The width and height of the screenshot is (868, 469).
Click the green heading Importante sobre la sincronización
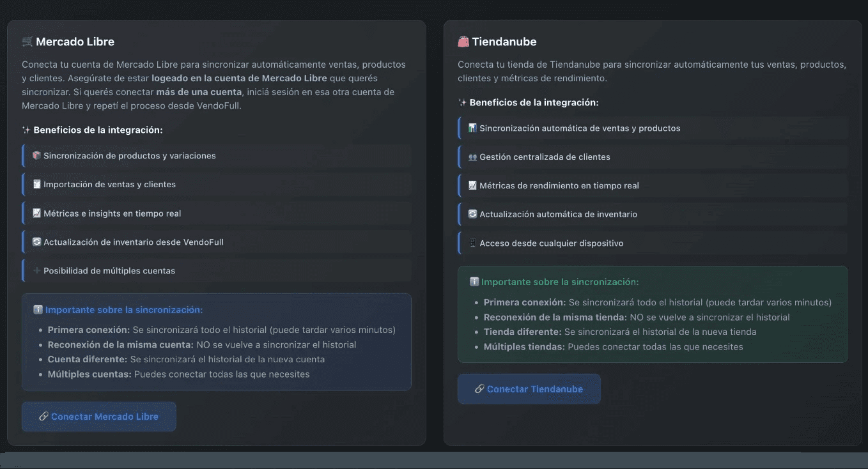(x=560, y=282)
